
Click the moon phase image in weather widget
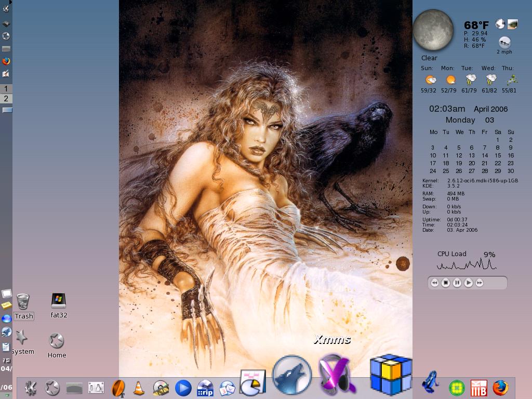[x=433, y=30]
